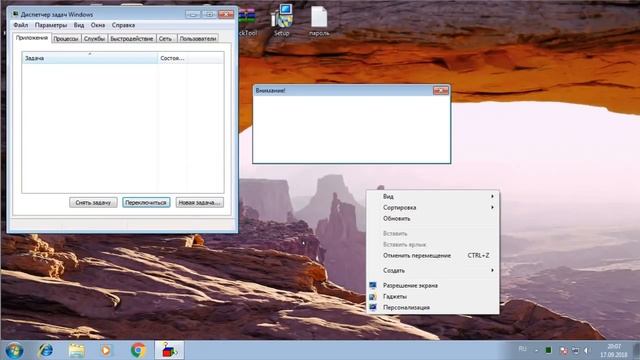Switch to the Службы tab

(94, 39)
